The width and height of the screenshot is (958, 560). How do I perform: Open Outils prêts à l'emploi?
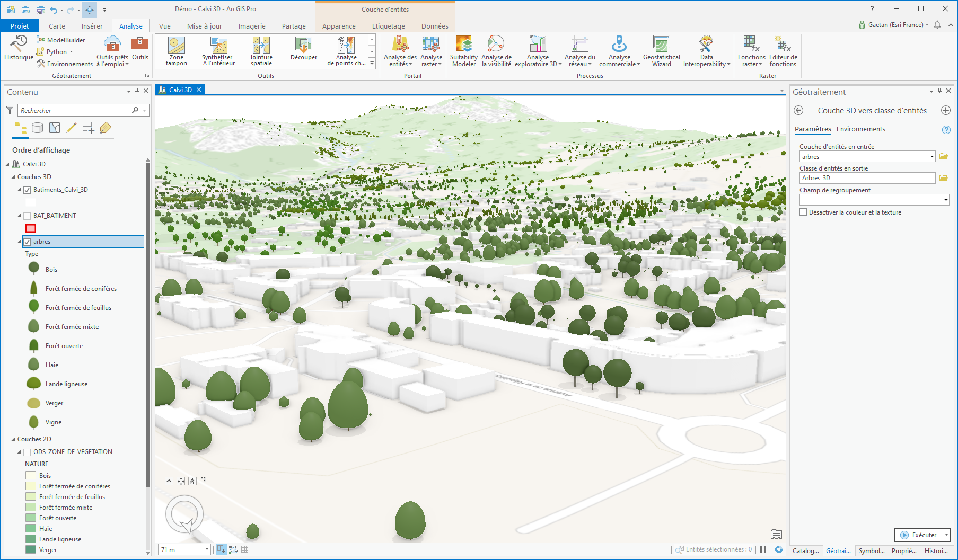tap(112, 51)
